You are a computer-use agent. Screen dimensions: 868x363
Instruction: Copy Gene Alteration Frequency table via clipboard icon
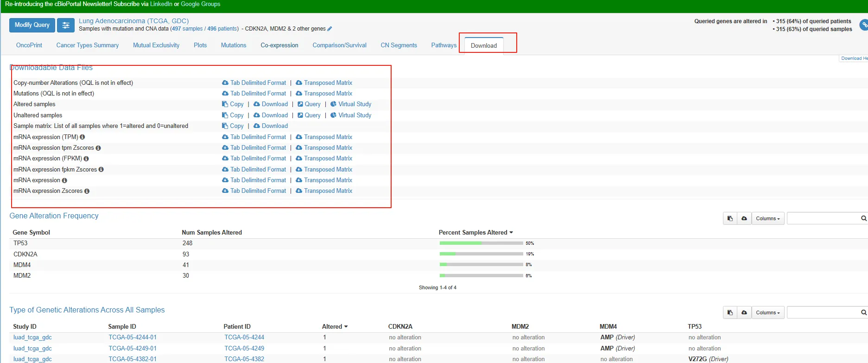pyautogui.click(x=730, y=218)
